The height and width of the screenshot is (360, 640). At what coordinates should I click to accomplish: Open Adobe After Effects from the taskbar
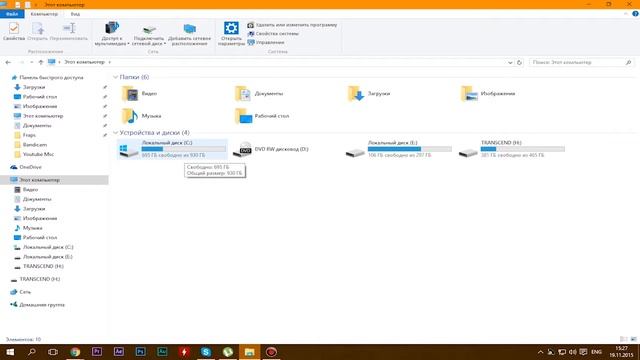click(119, 352)
